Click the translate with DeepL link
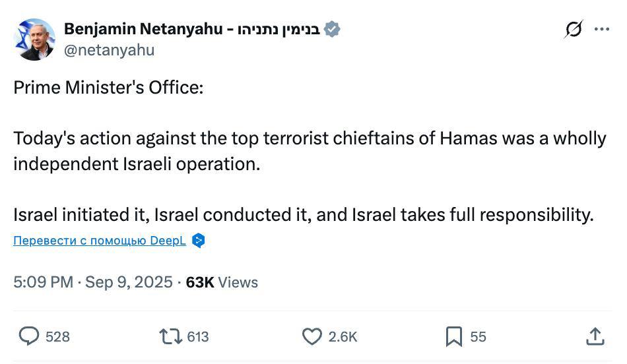Image resolution: width=627 pixels, height=364 pixels. pyautogui.click(x=99, y=241)
